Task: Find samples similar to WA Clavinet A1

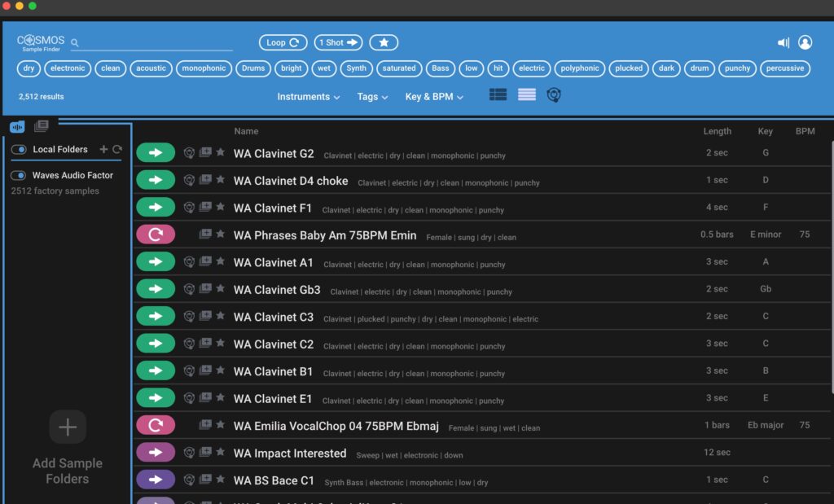Action: pyautogui.click(x=189, y=261)
